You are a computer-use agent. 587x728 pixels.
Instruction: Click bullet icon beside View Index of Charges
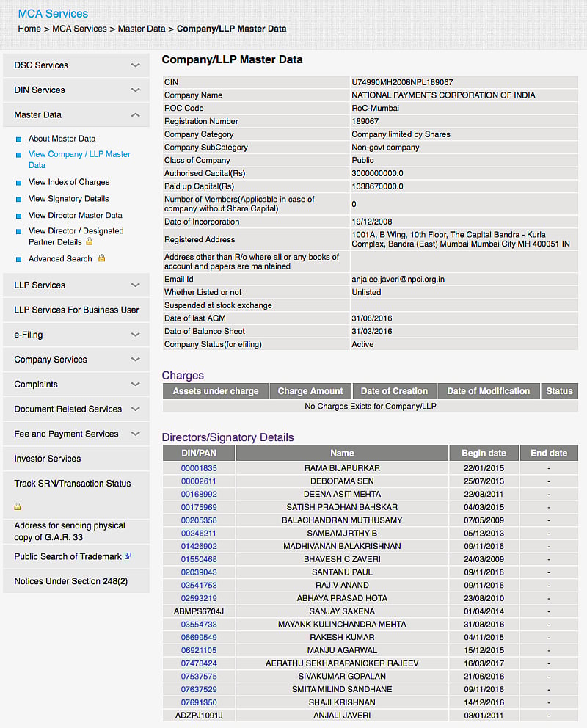click(x=19, y=182)
